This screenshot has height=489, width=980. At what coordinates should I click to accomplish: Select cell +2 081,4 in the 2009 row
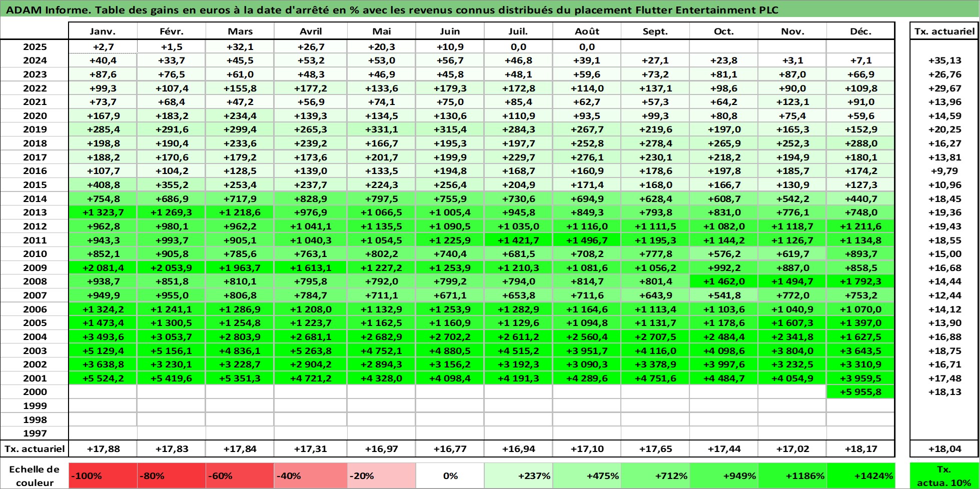pyautogui.click(x=103, y=268)
